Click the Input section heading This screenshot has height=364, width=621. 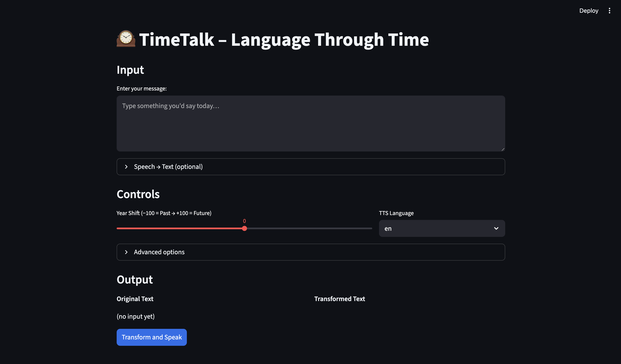pos(130,70)
